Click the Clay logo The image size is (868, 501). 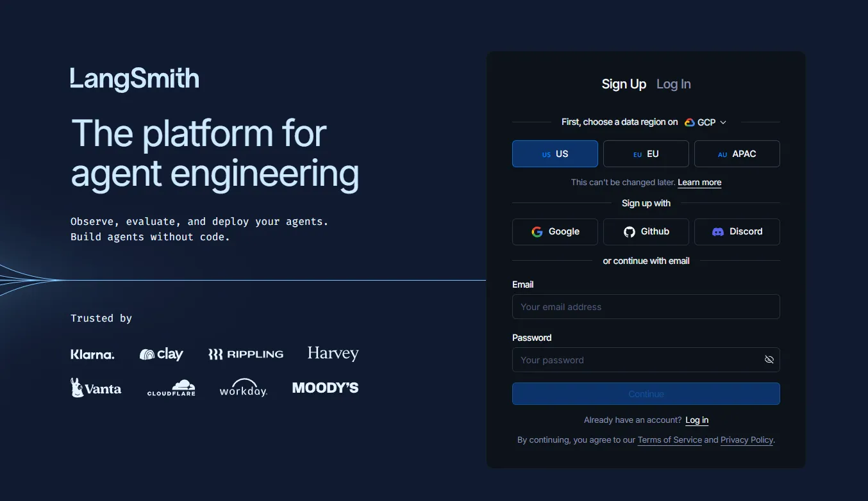[x=162, y=354]
